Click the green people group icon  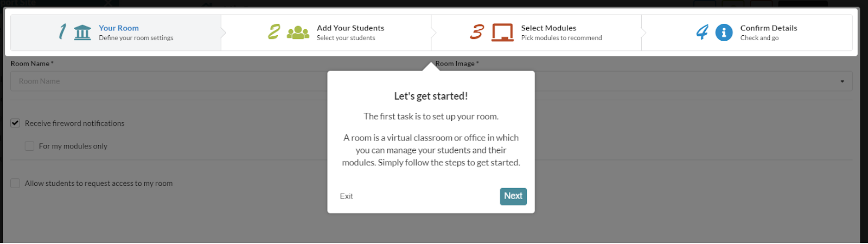point(298,33)
